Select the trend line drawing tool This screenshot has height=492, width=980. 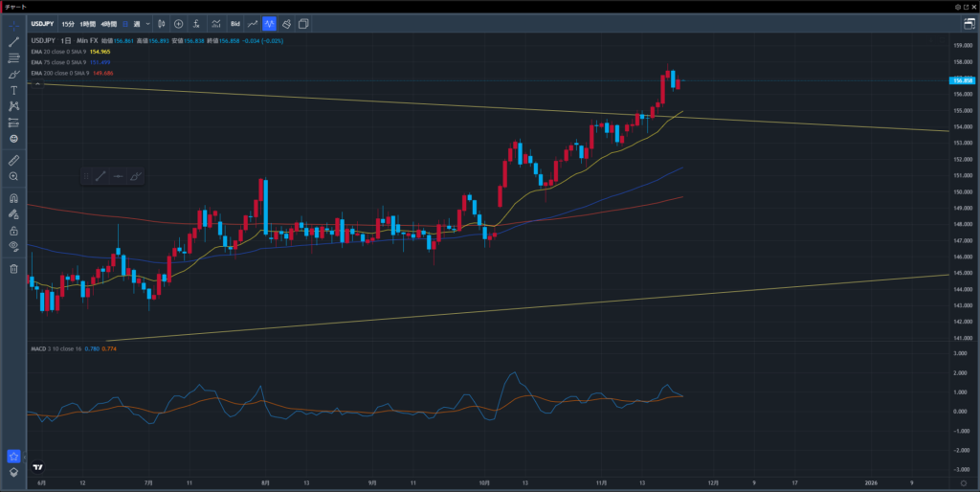click(x=13, y=42)
